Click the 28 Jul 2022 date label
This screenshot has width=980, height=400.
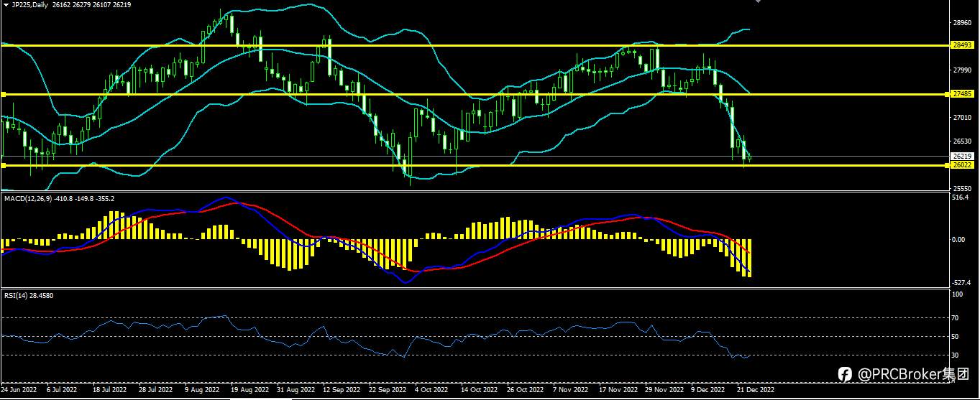[x=155, y=390]
